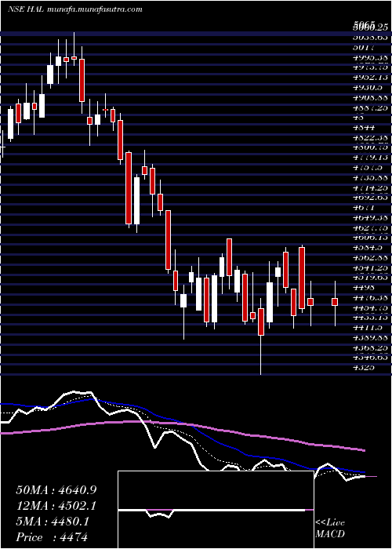This screenshot has width=392, height=549.
Task: Click the 4714.25 price axis label
Action: (371, 187)
